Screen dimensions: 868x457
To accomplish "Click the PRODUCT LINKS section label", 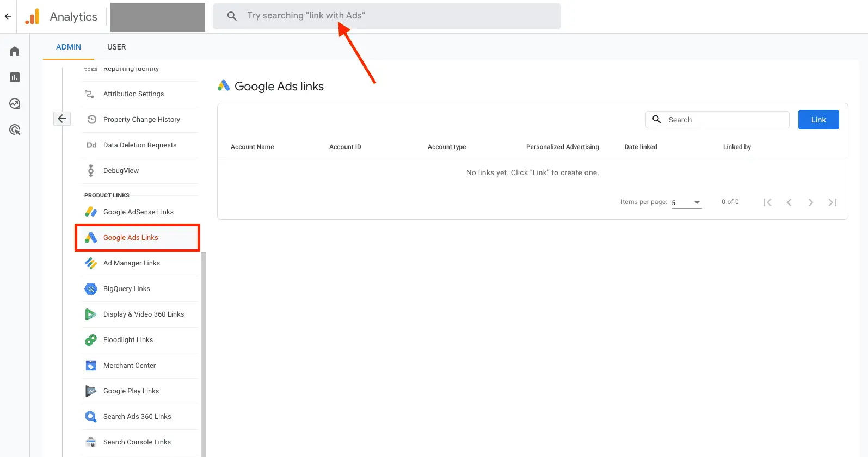I will point(107,195).
